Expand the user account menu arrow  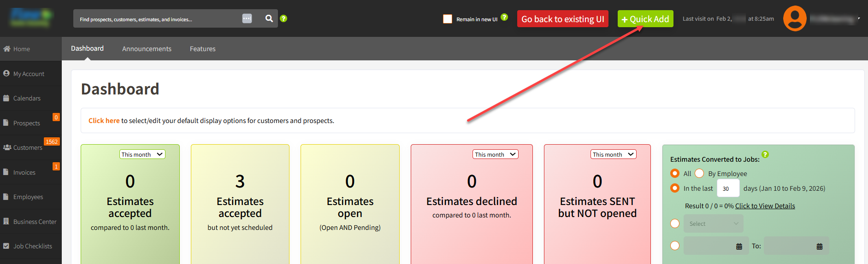859,19
